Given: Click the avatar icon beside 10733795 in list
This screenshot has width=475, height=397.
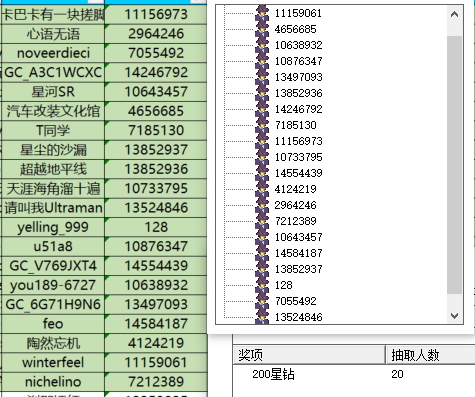Looking at the screenshot, I should [x=262, y=157].
